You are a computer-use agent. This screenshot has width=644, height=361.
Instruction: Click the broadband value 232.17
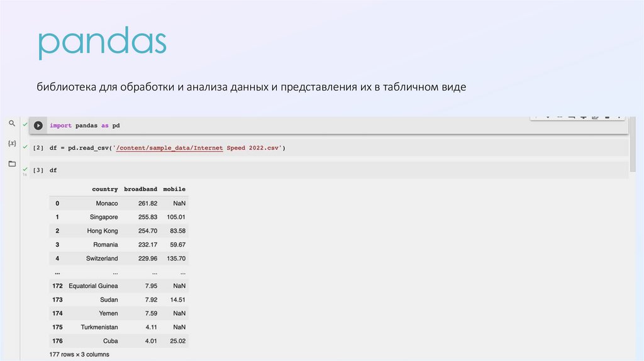pos(148,245)
